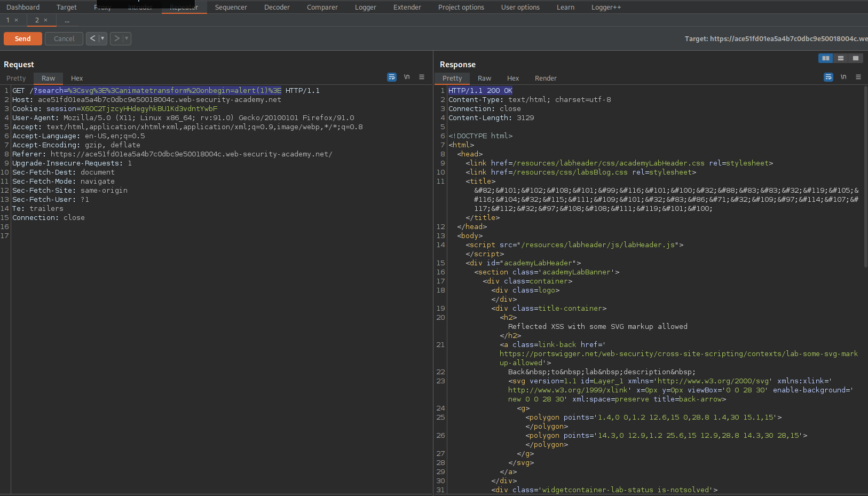Switch Response view to Render
This screenshot has width=868, height=496.
(x=546, y=78)
